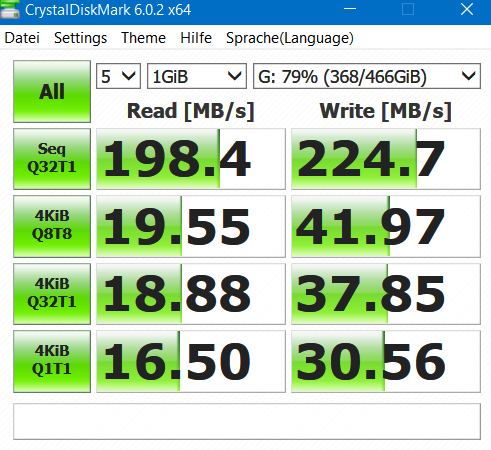Click the 4KiB Q8T8 read value 19.55
491x450 pixels.
pos(191,226)
